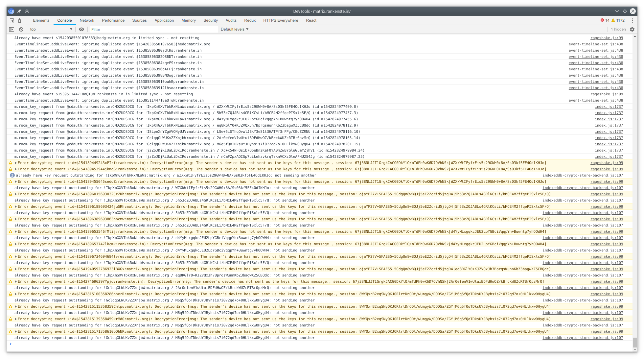Open DevTools customization three-dot menu
This screenshot has width=644, height=359.
(x=632, y=20)
